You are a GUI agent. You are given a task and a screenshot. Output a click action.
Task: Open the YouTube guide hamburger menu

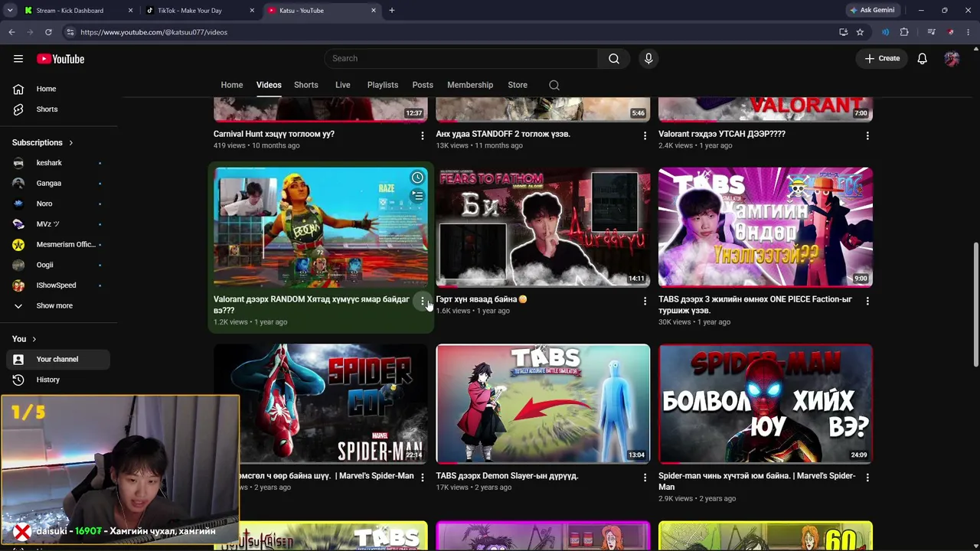click(x=18, y=59)
